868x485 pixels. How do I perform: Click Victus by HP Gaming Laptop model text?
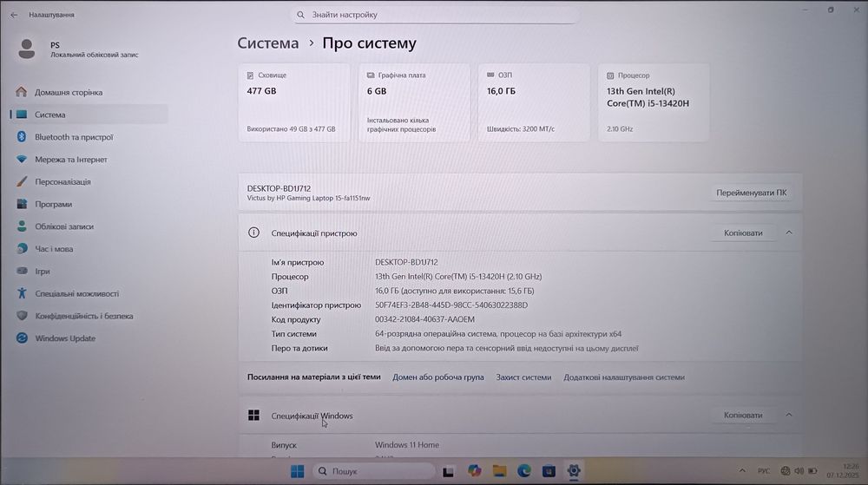pyautogui.click(x=308, y=198)
